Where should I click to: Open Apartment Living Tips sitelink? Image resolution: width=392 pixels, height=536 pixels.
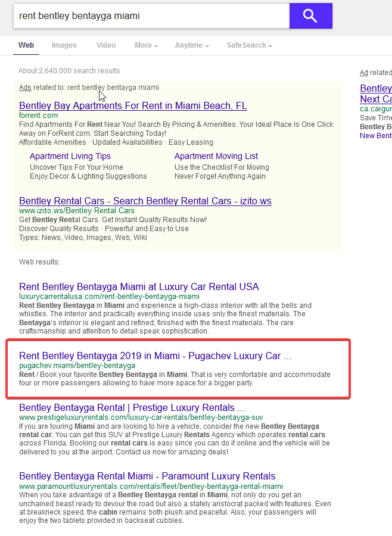tap(70, 156)
